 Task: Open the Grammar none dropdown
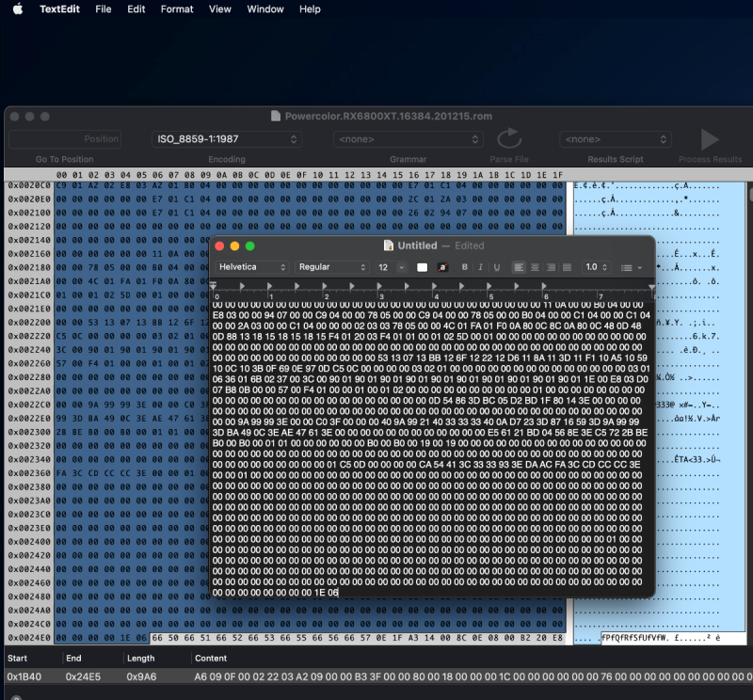[409, 139]
